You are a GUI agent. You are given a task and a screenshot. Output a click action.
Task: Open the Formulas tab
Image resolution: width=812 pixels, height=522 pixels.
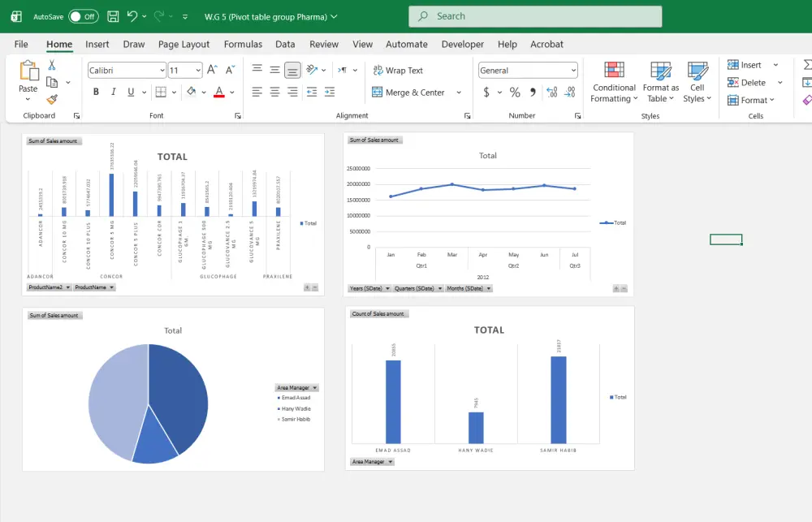click(x=243, y=44)
